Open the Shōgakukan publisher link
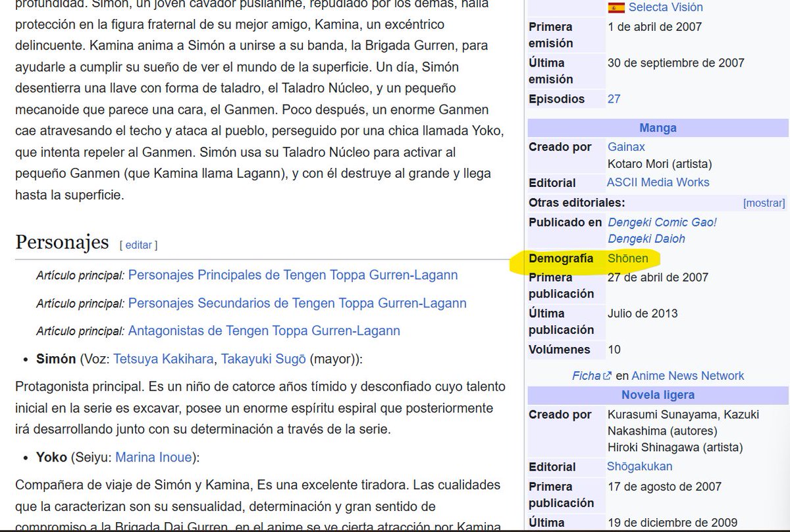The height and width of the screenshot is (532, 790). coord(640,467)
